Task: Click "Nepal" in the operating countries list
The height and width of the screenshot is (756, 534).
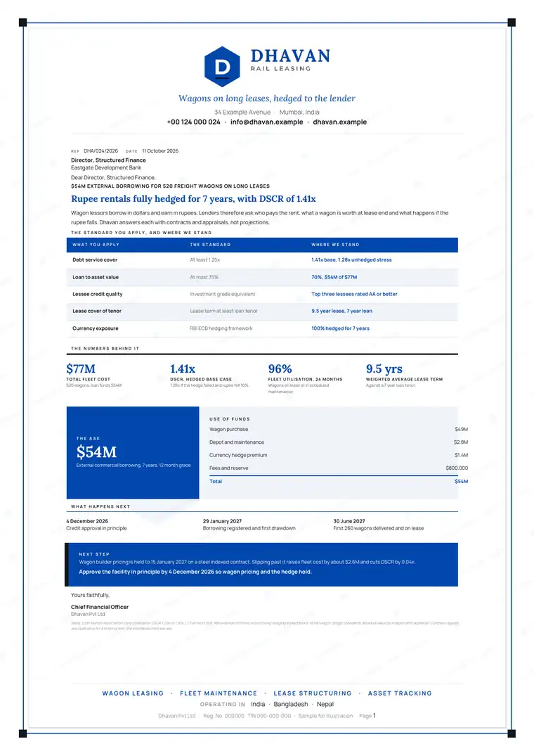Action: [325, 705]
